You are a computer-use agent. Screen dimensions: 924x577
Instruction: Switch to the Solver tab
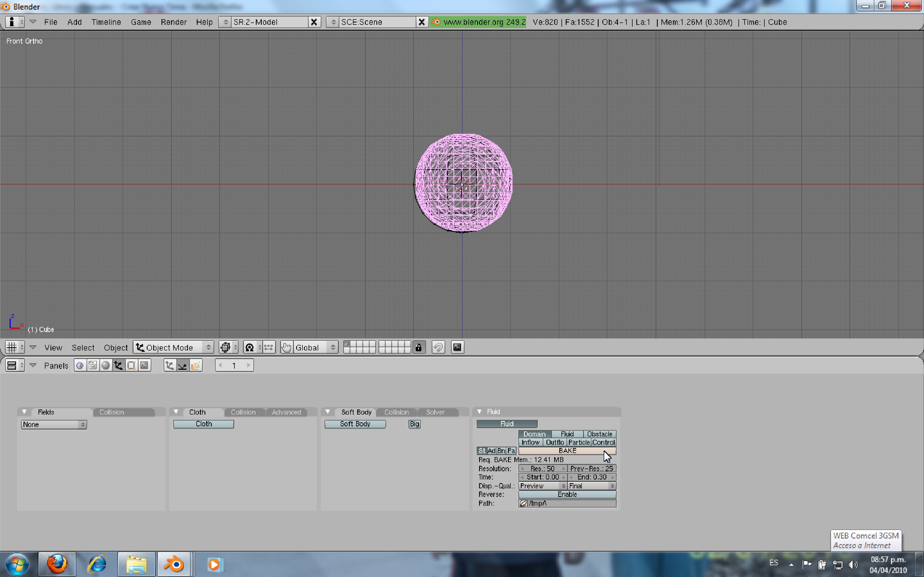[x=435, y=412]
